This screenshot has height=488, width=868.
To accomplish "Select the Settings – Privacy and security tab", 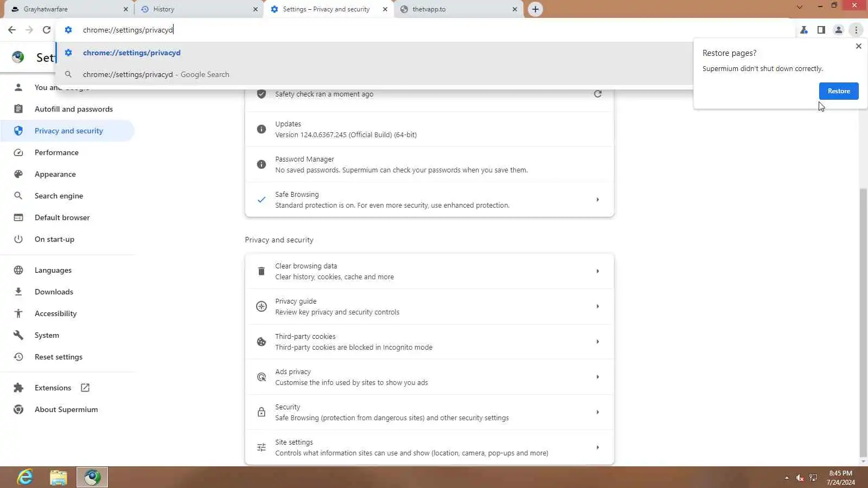I will (328, 9).
